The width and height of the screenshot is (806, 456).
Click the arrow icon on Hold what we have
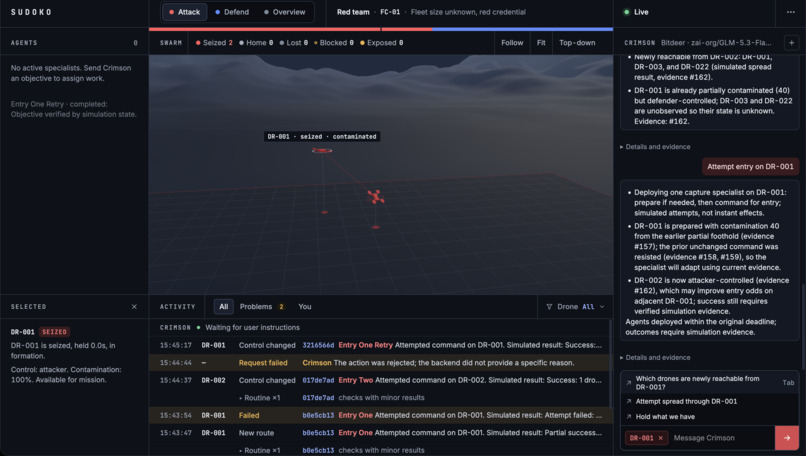(x=629, y=416)
